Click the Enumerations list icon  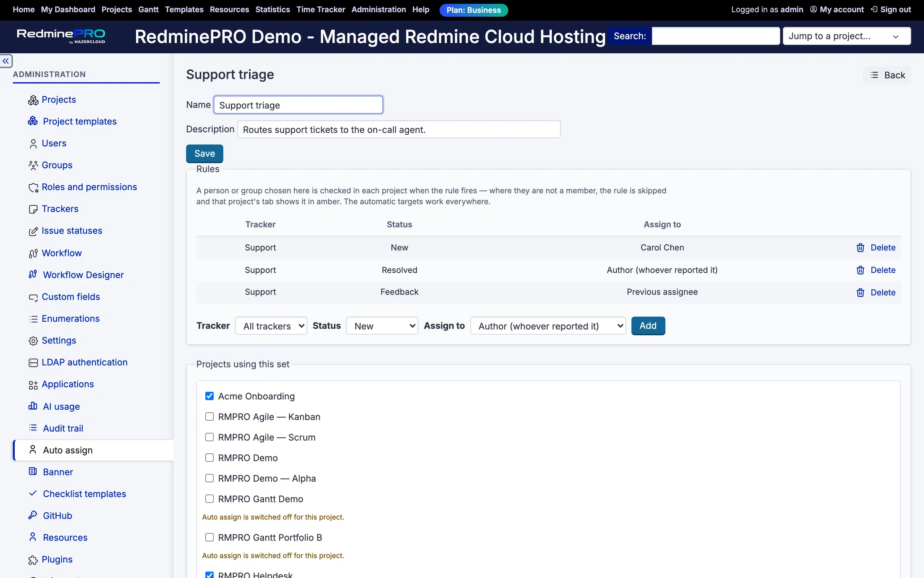tap(33, 319)
